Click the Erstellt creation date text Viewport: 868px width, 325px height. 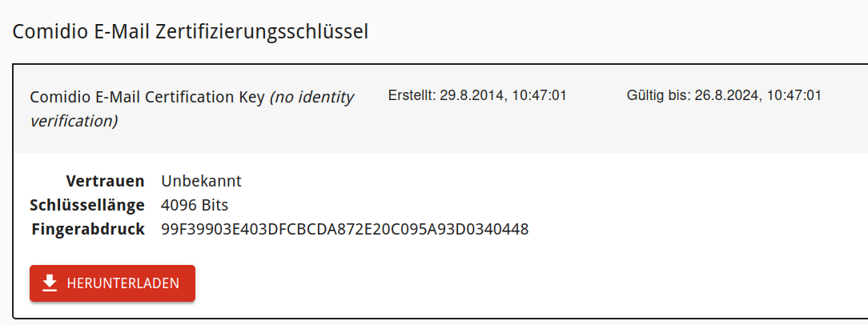[x=477, y=96]
